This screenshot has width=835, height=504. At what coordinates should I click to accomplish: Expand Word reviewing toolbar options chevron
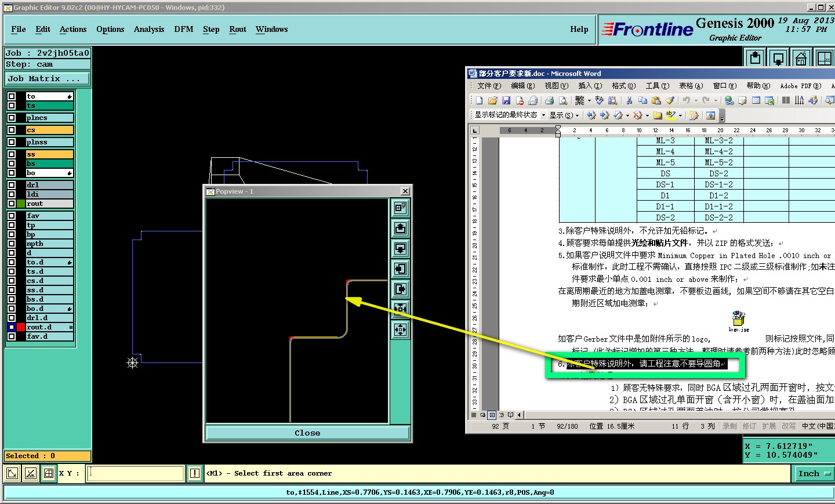tap(722, 116)
